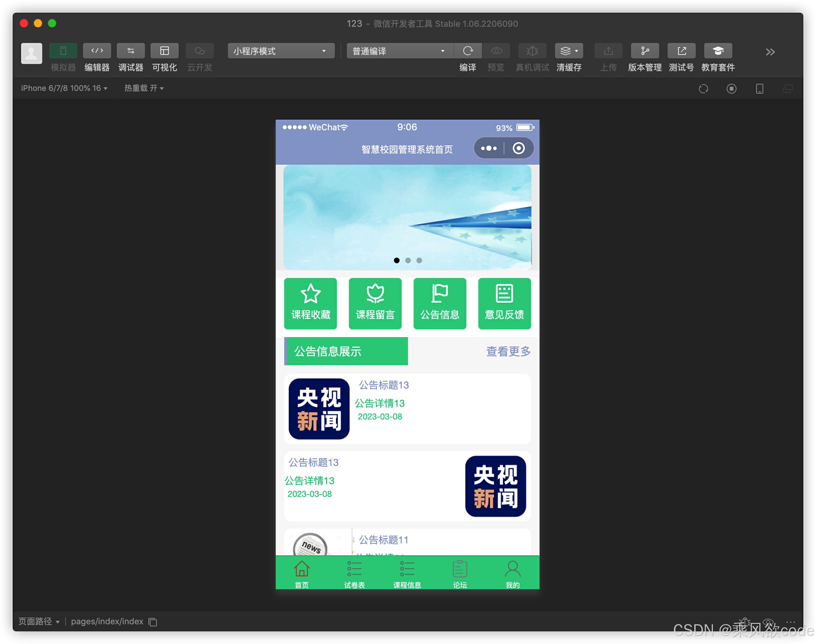The height and width of the screenshot is (644, 816).
Task: Open the debugger panel icon
Action: click(130, 51)
